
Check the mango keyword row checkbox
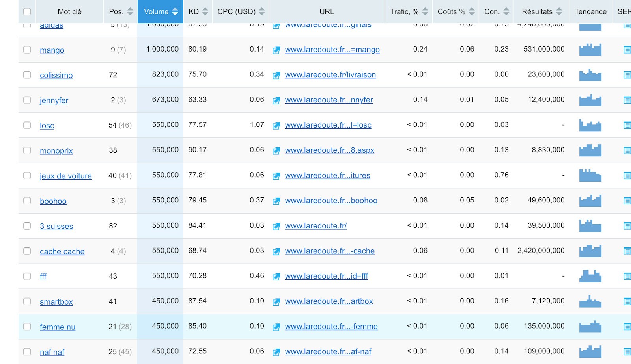point(27,50)
